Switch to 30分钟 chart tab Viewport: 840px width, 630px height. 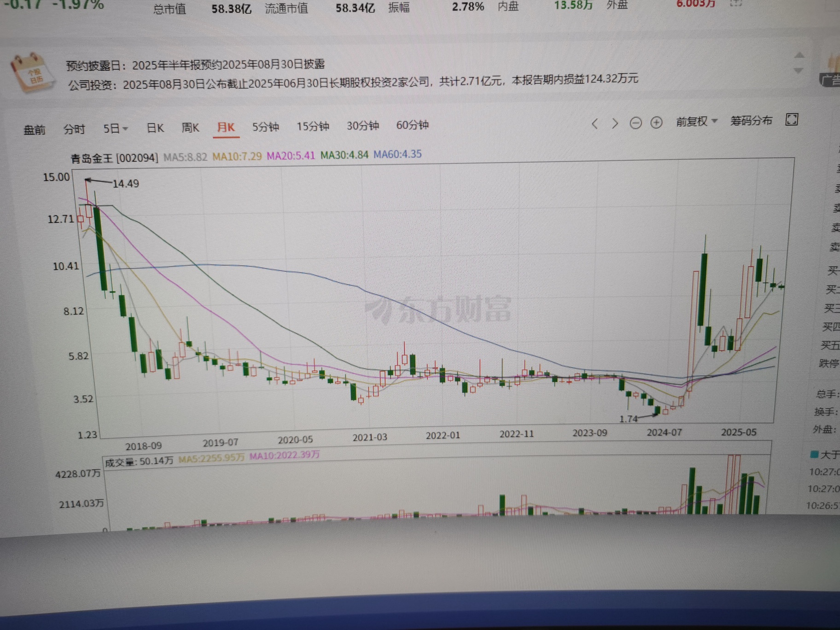tap(362, 125)
